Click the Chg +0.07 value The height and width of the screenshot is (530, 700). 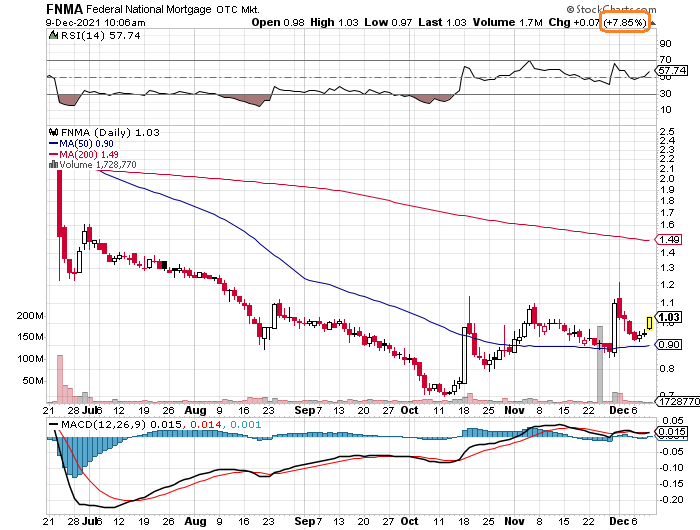point(574,22)
